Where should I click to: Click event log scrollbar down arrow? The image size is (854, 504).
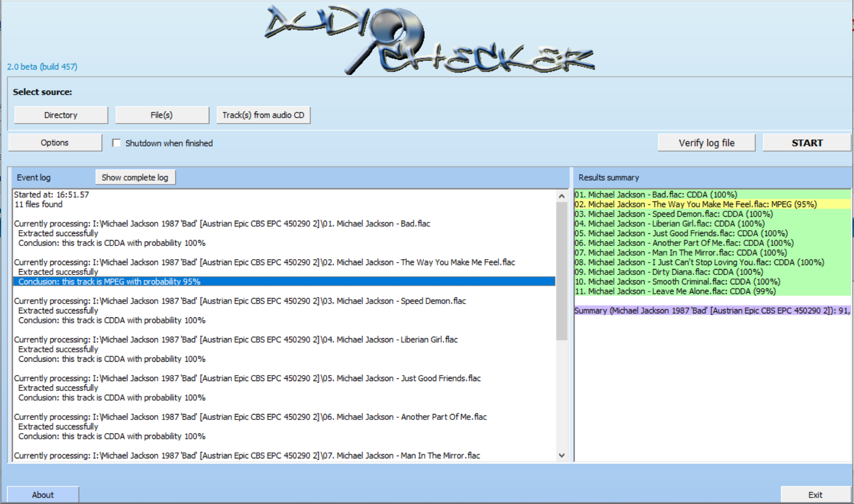[x=562, y=455]
